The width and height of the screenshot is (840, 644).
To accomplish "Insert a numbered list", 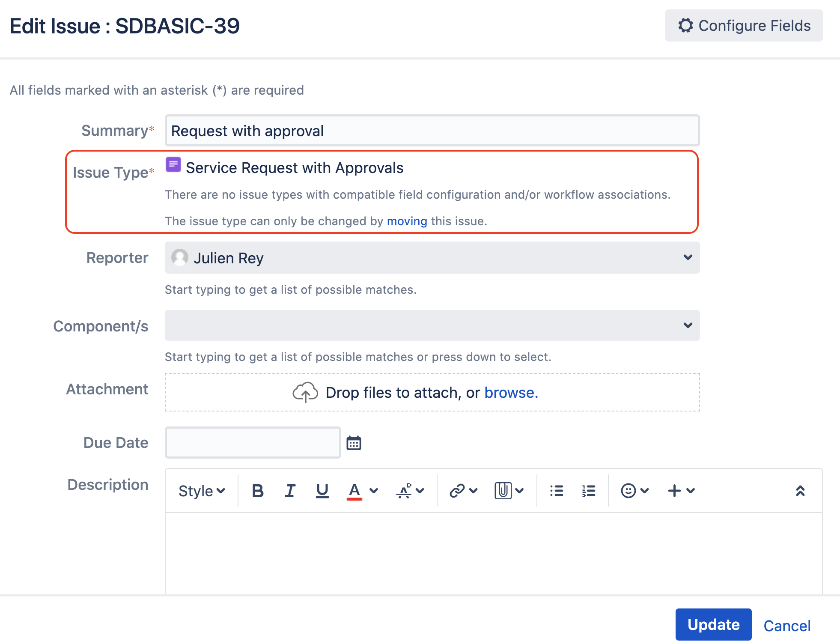I will (x=589, y=491).
